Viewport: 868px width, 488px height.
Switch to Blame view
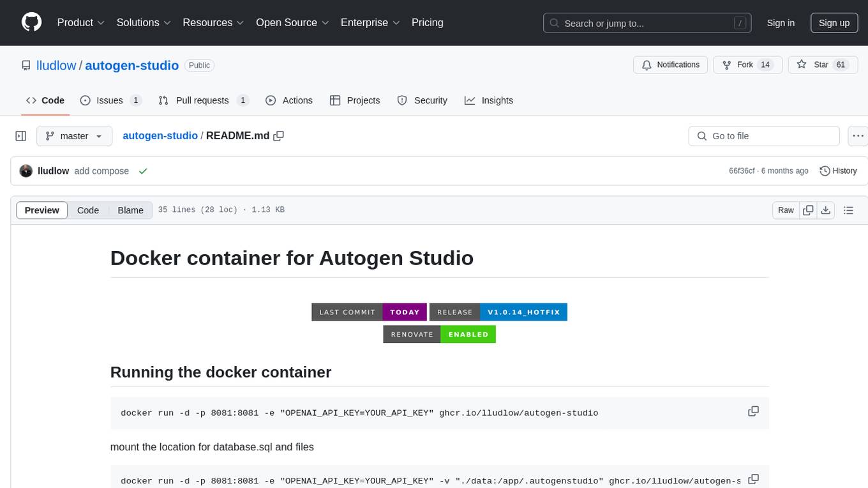point(130,210)
